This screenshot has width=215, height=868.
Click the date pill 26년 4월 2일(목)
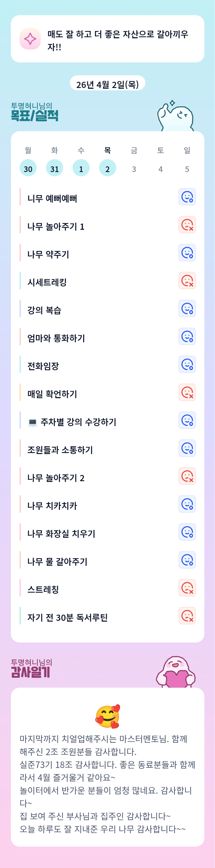[108, 84]
